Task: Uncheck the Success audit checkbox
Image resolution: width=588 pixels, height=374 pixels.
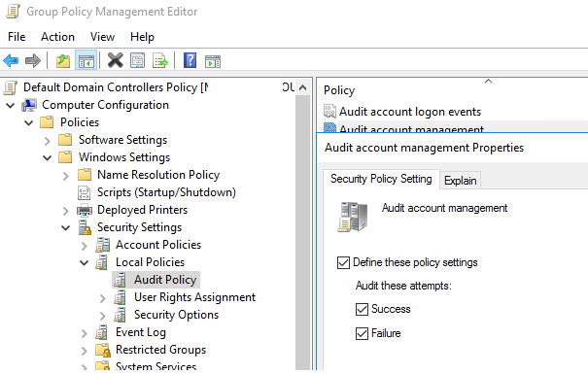Action: (x=362, y=309)
